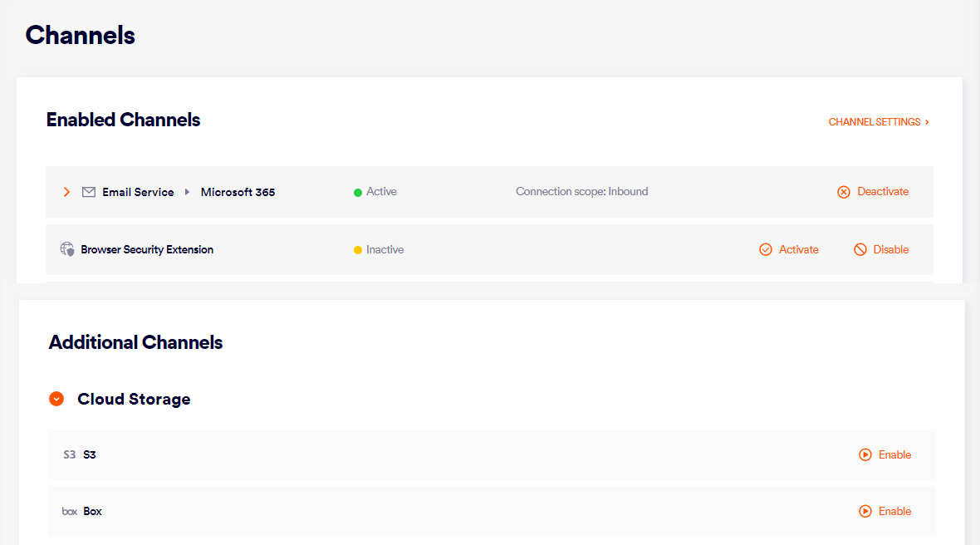
Task: Click the Browser Security Extension globe icon
Action: coord(67,249)
